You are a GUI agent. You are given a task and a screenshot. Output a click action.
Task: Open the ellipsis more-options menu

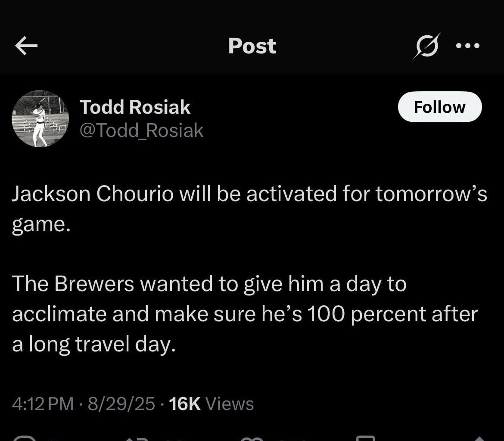coord(468,46)
